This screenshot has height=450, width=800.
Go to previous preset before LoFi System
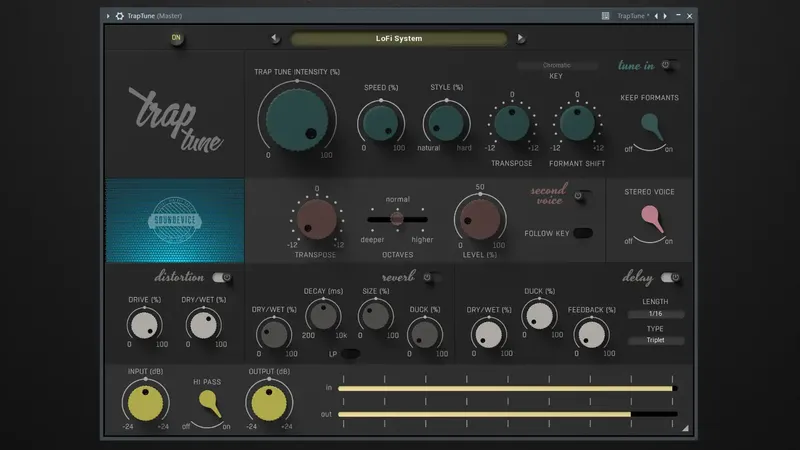tap(275, 38)
